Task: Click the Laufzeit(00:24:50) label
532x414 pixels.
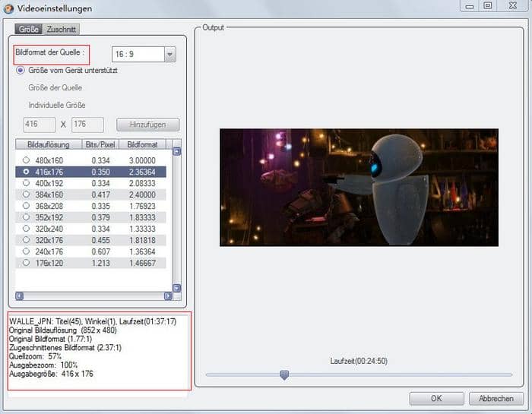Action: click(x=359, y=361)
